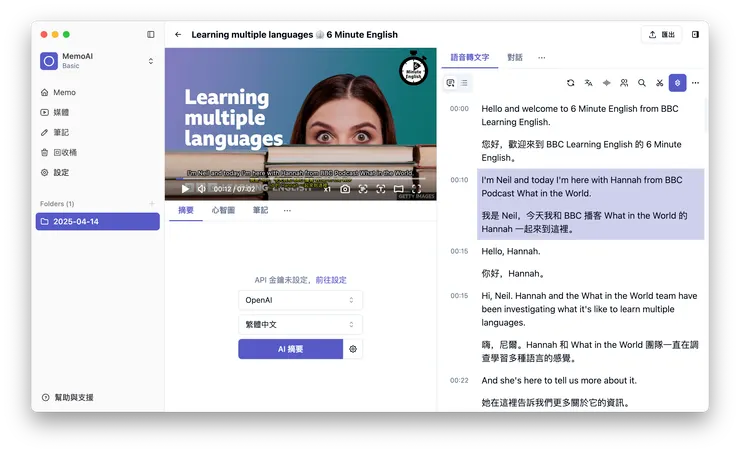Click the 'Hi, Neil. Hannah and the' paragraph
Screen dimensions: 740x453
(x=589, y=309)
